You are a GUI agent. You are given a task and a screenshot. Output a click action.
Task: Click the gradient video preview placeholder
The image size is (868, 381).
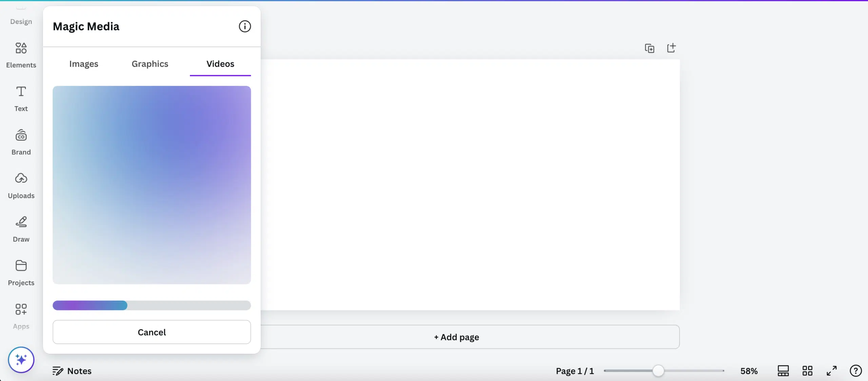(152, 185)
